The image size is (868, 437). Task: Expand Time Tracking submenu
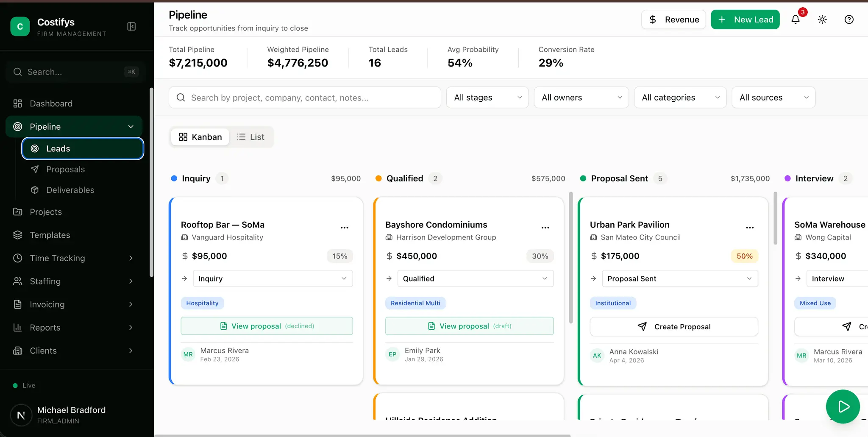click(x=131, y=258)
